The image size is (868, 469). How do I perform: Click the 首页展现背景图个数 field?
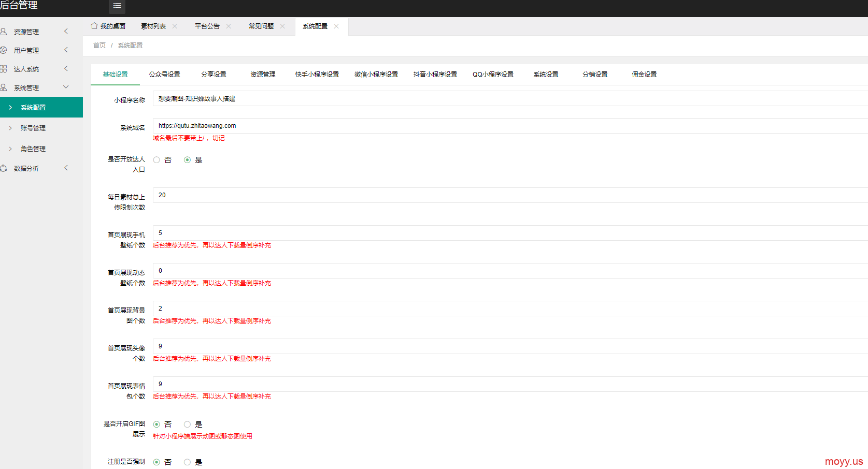[x=510, y=309]
